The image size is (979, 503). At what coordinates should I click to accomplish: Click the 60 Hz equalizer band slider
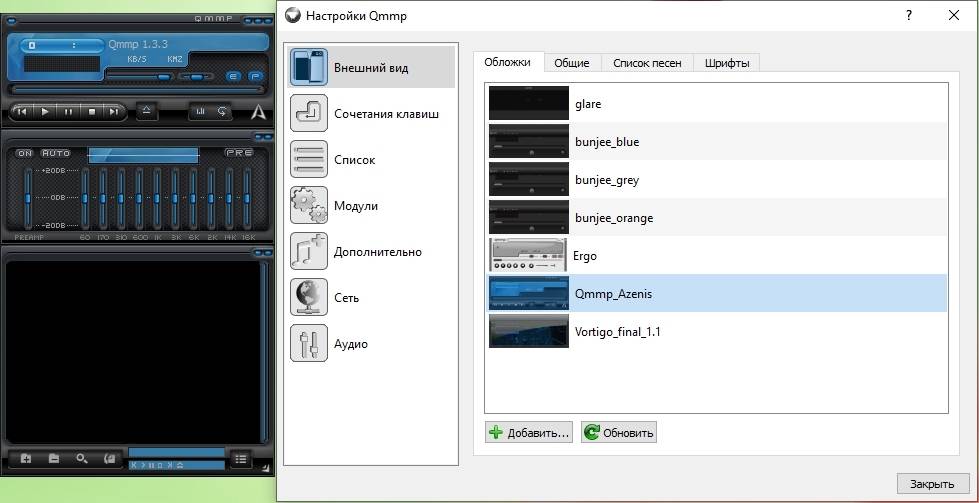click(85, 198)
